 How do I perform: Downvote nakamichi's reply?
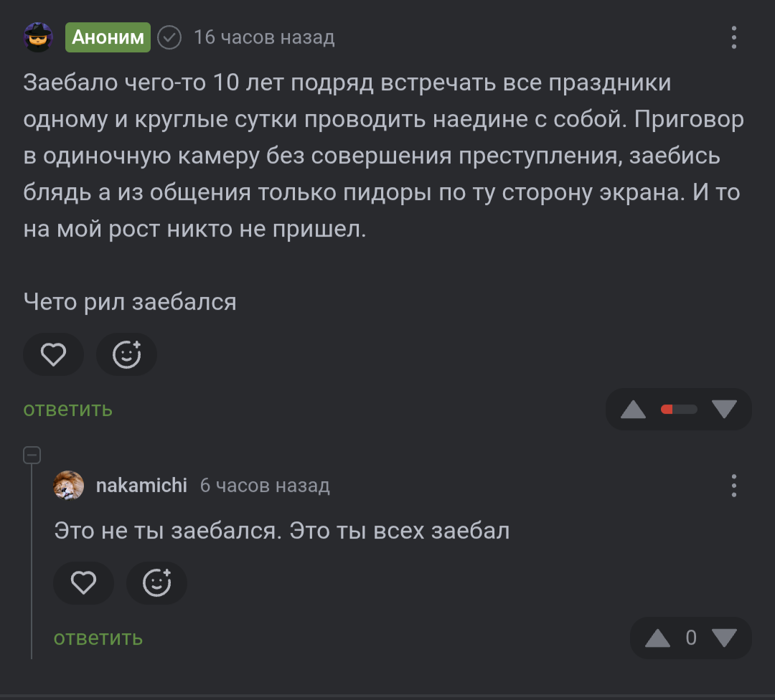pos(724,638)
